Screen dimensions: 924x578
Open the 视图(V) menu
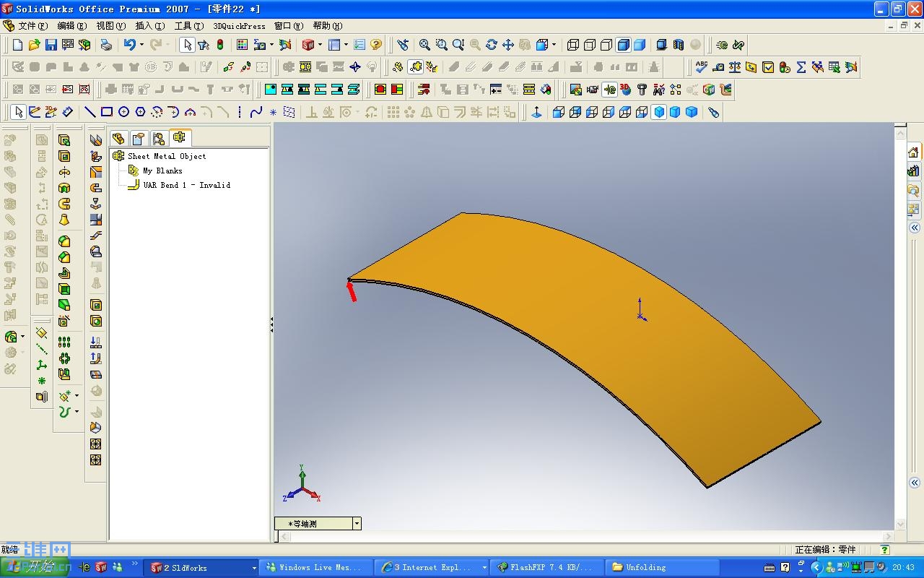click(110, 26)
